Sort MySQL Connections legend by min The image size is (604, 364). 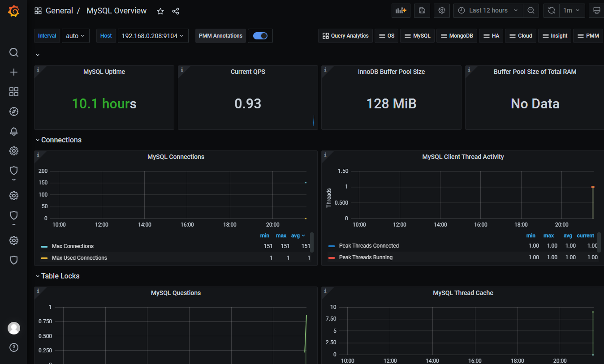tap(265, 236)
